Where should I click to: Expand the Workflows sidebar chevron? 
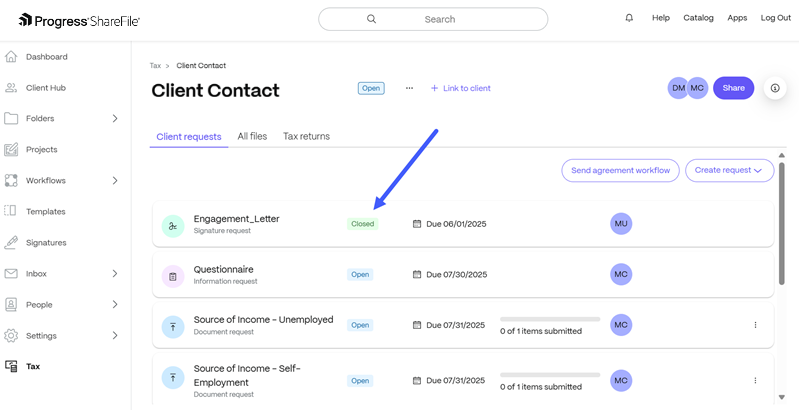pyautogui.click(x=115, y=180)
